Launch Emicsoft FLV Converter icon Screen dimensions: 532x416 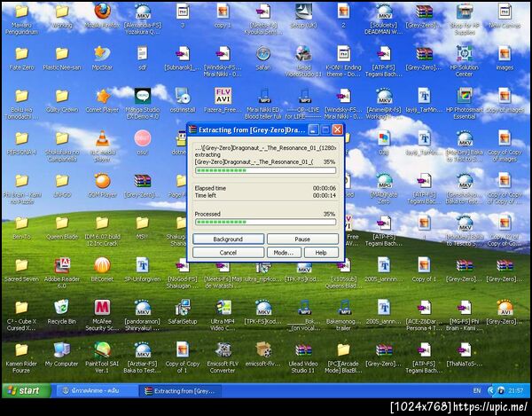(x=223, y=349)
